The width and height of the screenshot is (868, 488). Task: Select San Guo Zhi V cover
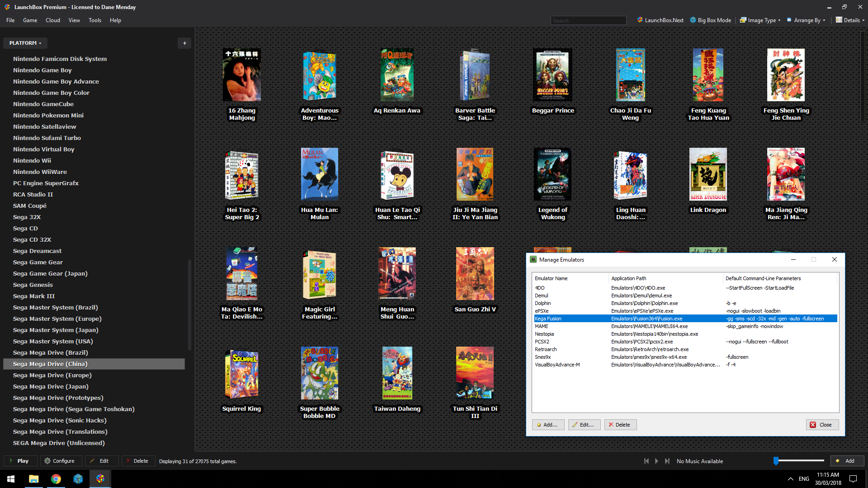click(x=475, y=273)
